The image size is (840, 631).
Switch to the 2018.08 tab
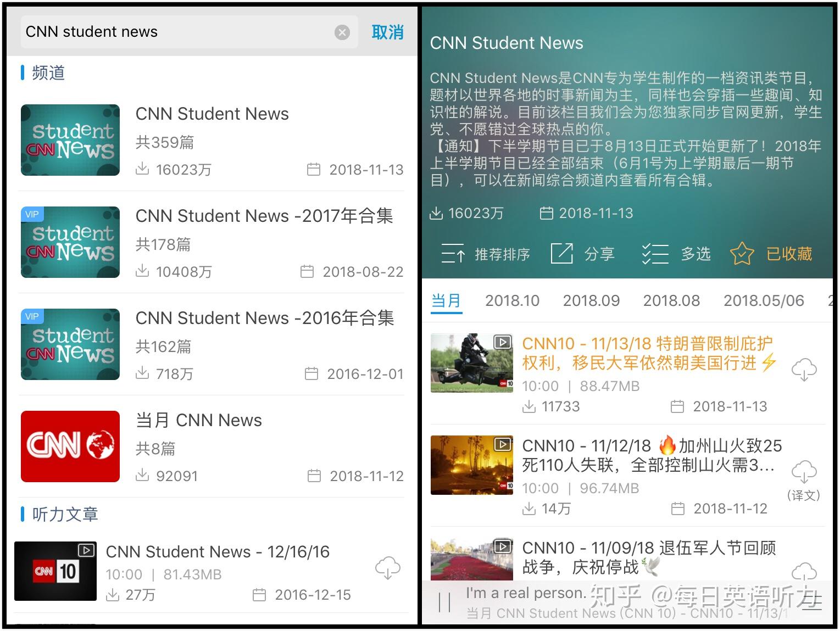671,300
